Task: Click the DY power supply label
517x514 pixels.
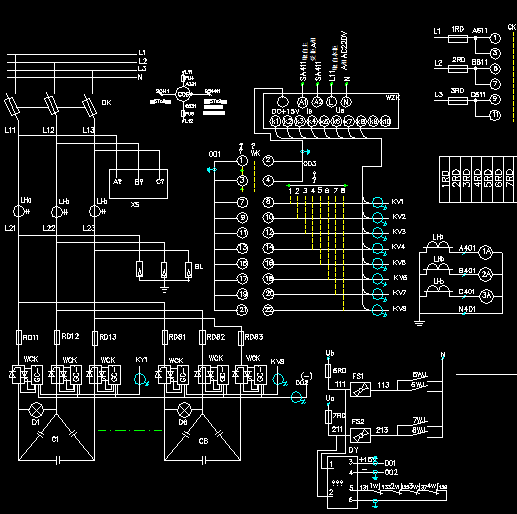Action: (353, 450)
